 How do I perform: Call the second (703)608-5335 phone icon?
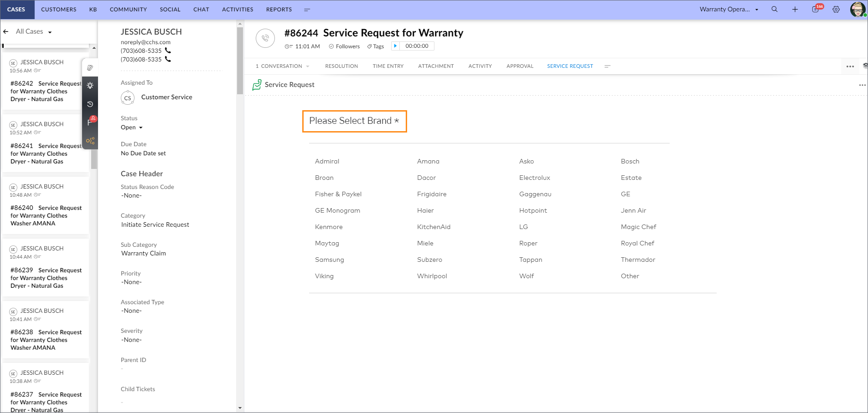point(168,59)
